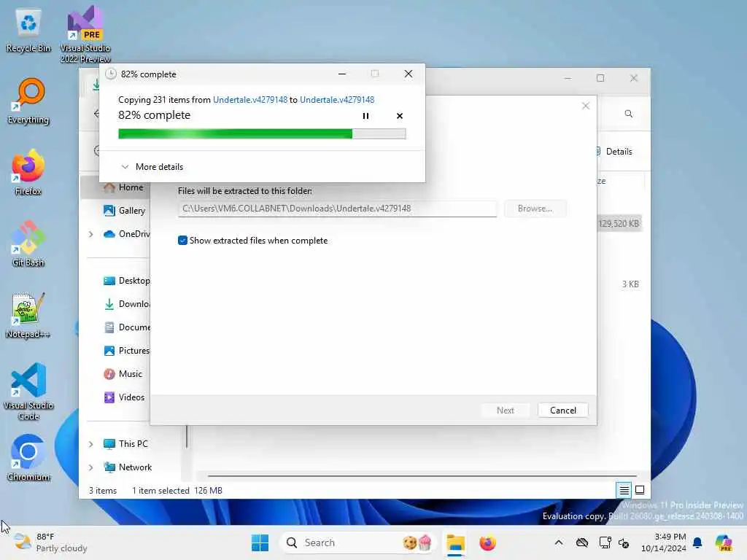Show hidden system tray icons

coord(558,542)
